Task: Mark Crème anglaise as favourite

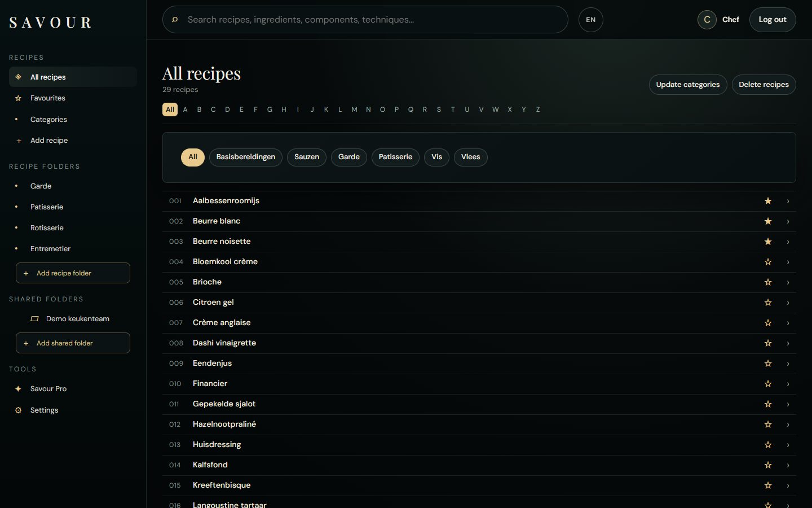Action: pyautogui.click(x=768, y=323)
